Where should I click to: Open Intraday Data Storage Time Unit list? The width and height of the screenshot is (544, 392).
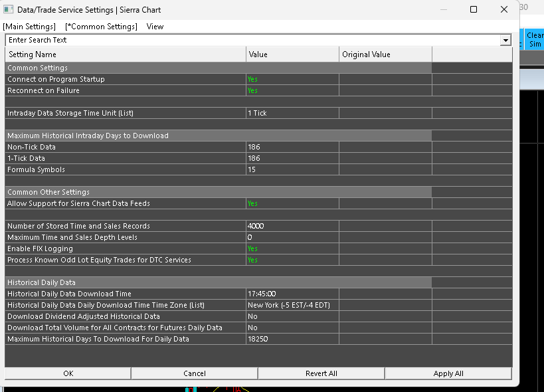[x=292, y=113]
